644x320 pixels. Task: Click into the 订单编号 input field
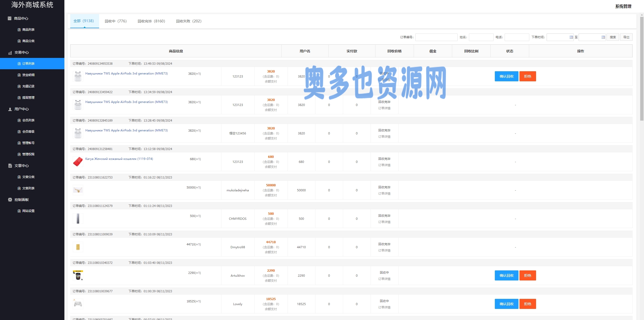(x=436, y=37)
